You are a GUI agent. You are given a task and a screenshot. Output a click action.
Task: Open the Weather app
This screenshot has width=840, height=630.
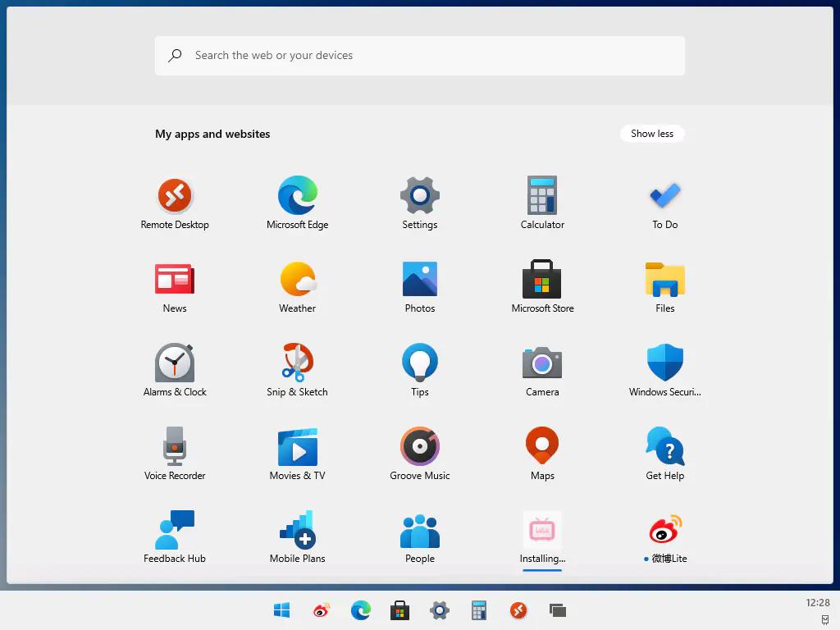297,279
